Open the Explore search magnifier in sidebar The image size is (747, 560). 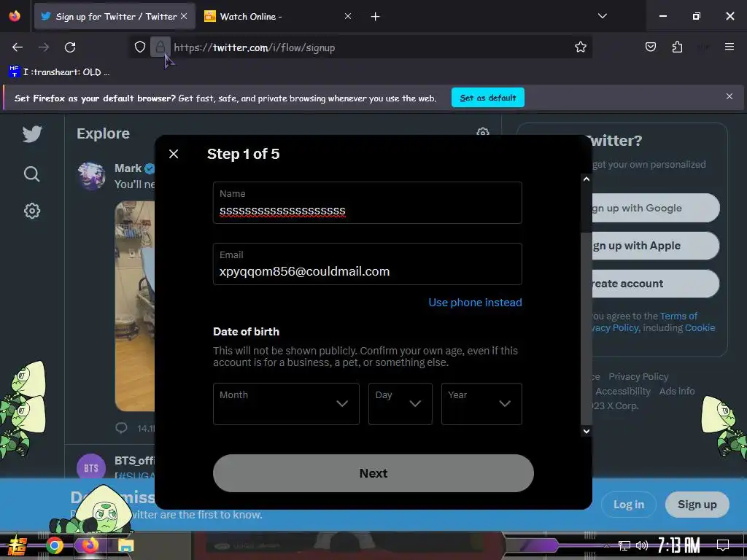[x=32, y=174]
